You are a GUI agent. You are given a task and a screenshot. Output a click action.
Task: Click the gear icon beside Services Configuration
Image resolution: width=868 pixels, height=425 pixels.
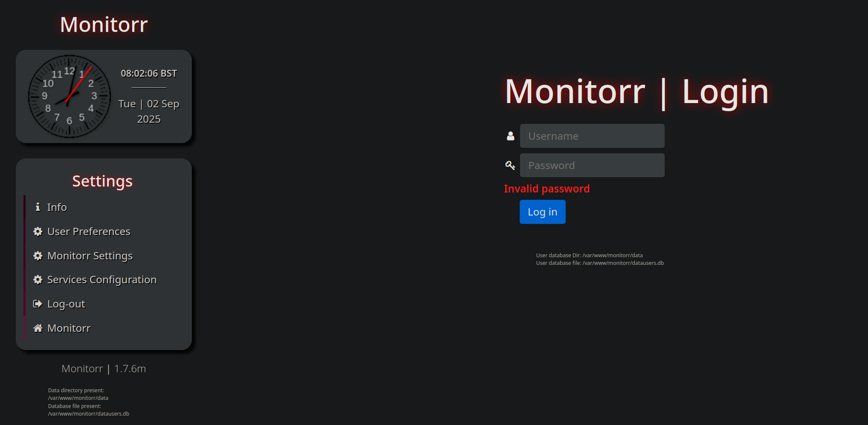click(38, 280)
